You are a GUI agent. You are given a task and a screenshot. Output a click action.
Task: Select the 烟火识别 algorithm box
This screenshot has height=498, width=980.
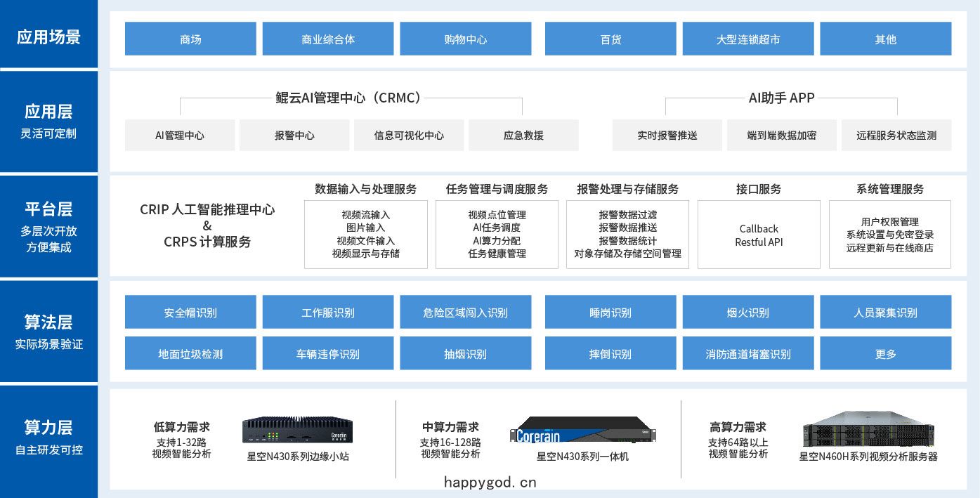748,312
